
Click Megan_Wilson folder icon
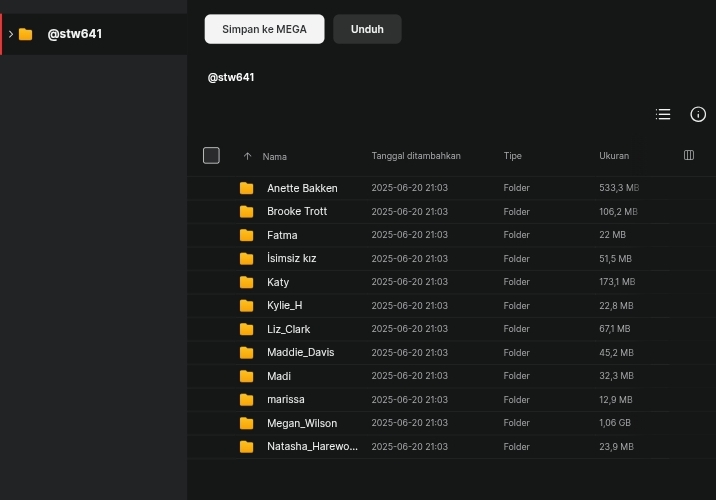click(x=247, y=423)
